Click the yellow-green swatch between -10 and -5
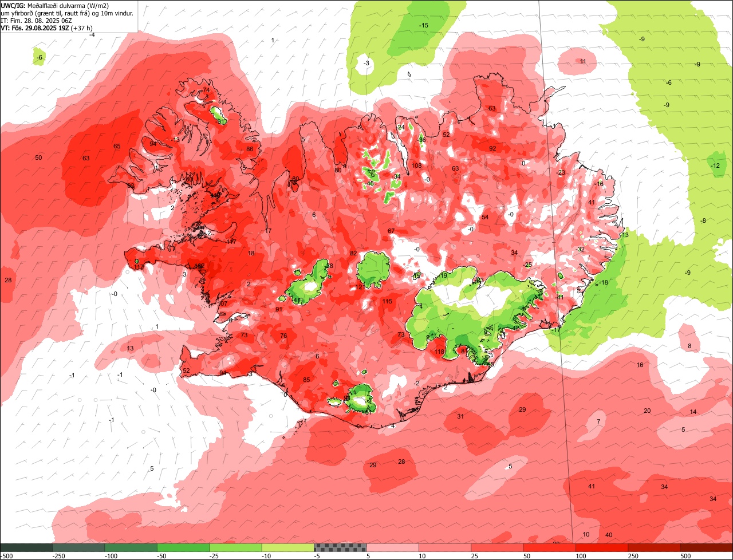 tap(287, 547)
